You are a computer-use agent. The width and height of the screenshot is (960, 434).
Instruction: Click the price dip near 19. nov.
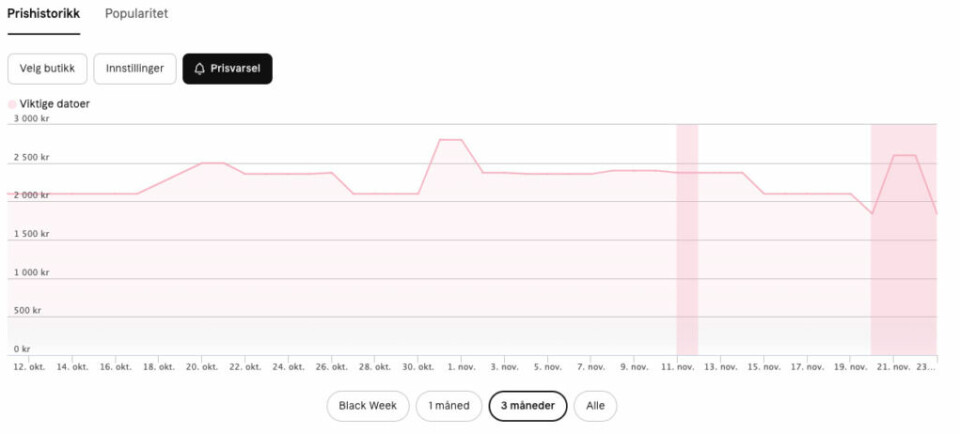[871, 214]
